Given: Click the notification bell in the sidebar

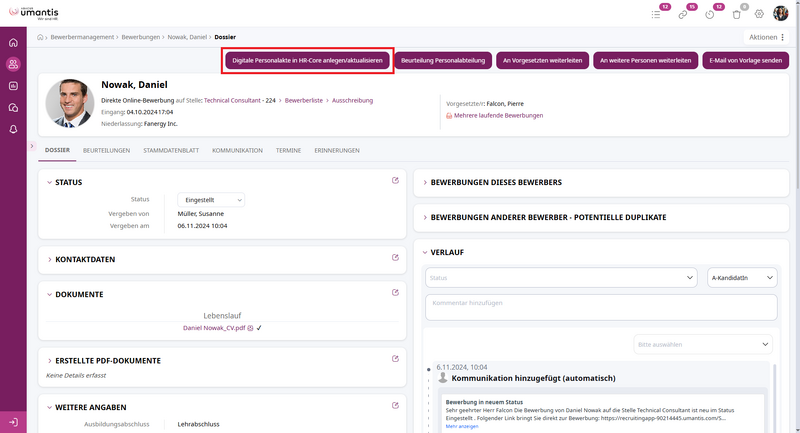Looking at the screenshot, I should point(14,129).
